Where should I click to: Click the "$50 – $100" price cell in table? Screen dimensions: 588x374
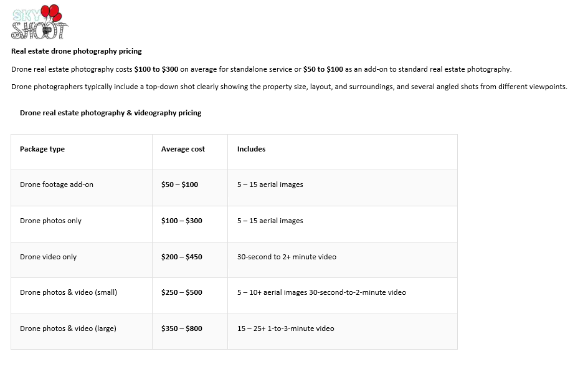(179, 185)
